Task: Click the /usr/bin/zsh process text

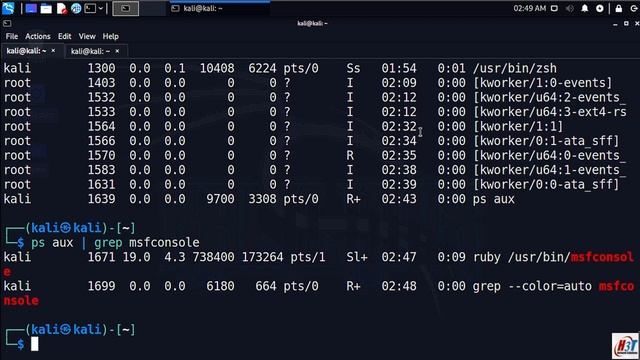Action: [x=515, y=68]
